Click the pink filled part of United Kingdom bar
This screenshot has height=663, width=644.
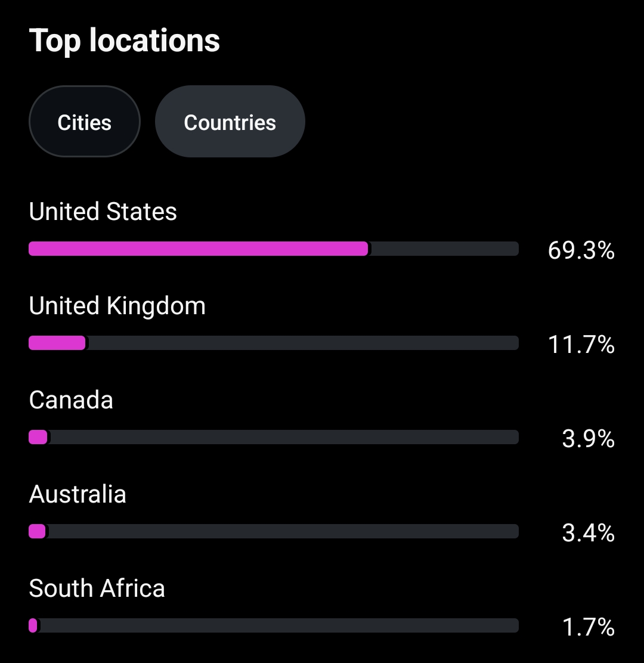tap(57, 343)
